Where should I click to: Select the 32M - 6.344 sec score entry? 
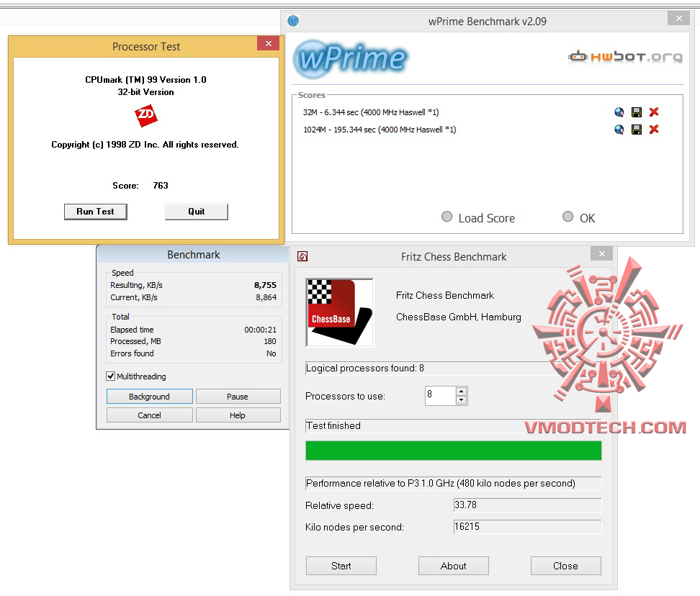[x=371, y=112]
